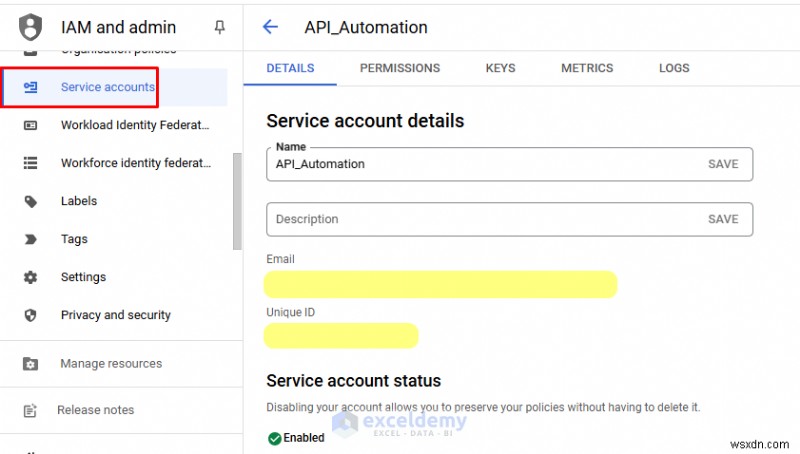Click the IAM and admin title
This screenshot has height=454, width=800.
click(118, 27)
